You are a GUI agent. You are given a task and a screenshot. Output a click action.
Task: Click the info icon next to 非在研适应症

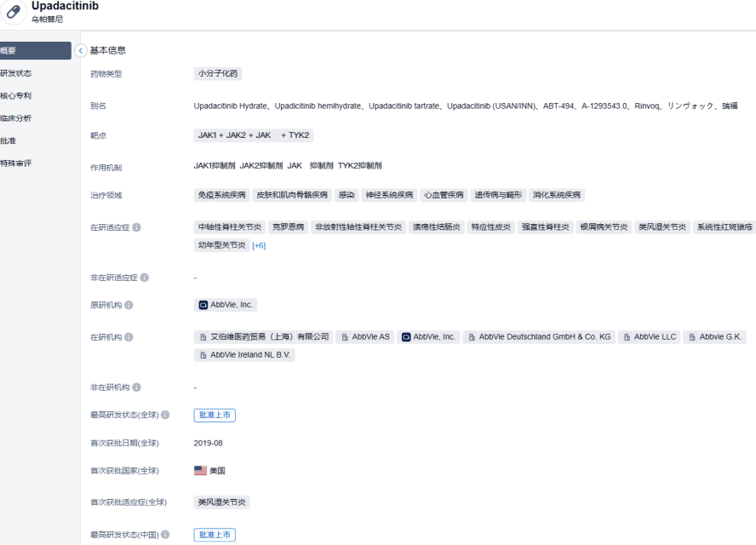(145, 278)
